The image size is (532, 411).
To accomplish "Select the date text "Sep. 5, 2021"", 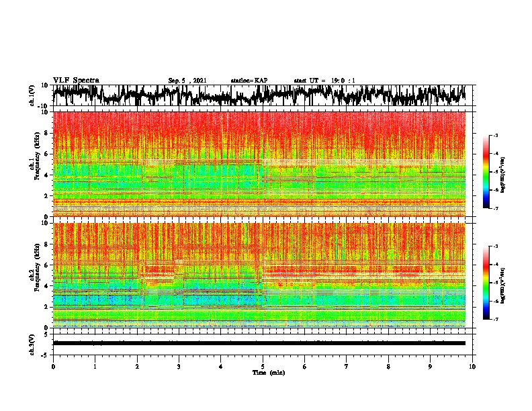I will [x=187, y=81].
